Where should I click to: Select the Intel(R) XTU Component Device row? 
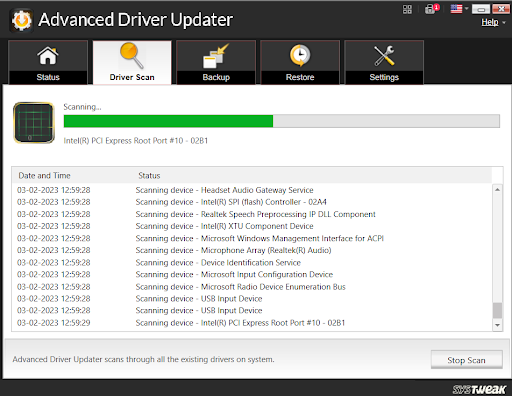tap(252, 226)
